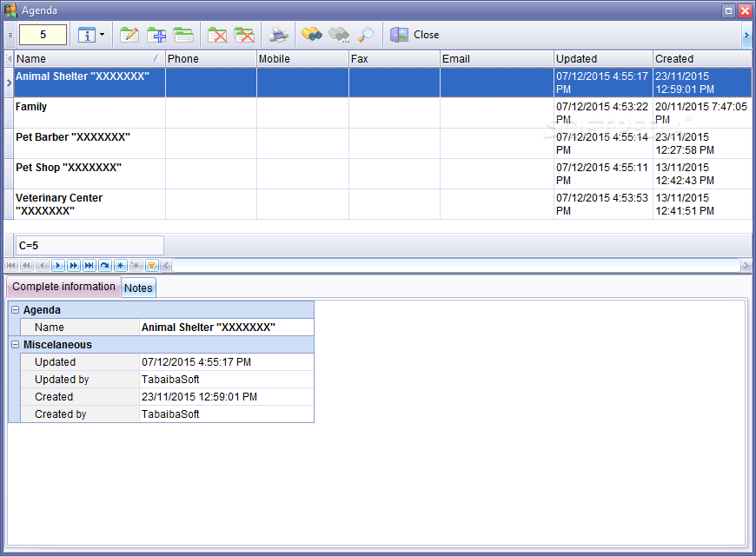Go to first record navigator button

point(11,265)
